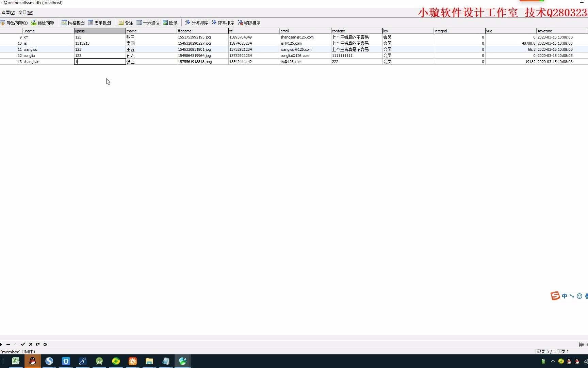Click the upass edit field in zhangsan row
The height and width of the screenshot is (368, 588).
click(x=100, y=62)
